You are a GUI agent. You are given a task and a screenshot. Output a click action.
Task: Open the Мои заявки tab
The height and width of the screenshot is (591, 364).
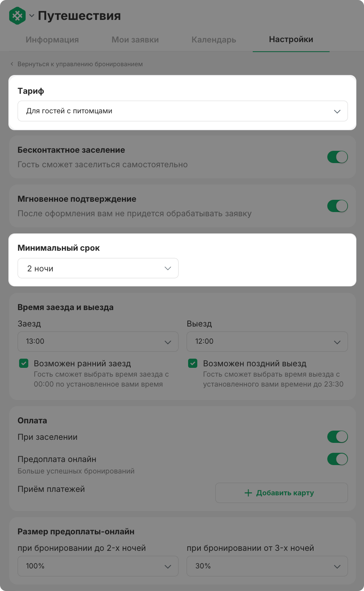pyautogui.click(x=135, y=40)
